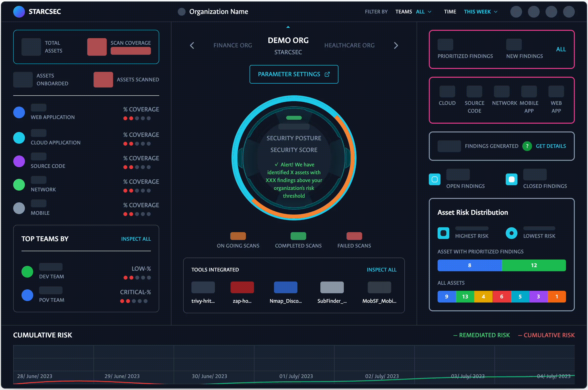Select the Nmap_Disco tool icon
Screen dimensions: 588x390
click(x=285, y=287)
